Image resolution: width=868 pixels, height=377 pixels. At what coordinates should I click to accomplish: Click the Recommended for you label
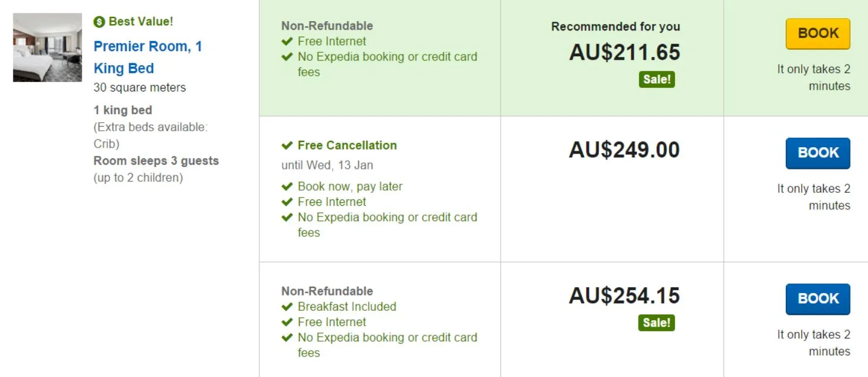coord(615,26)
